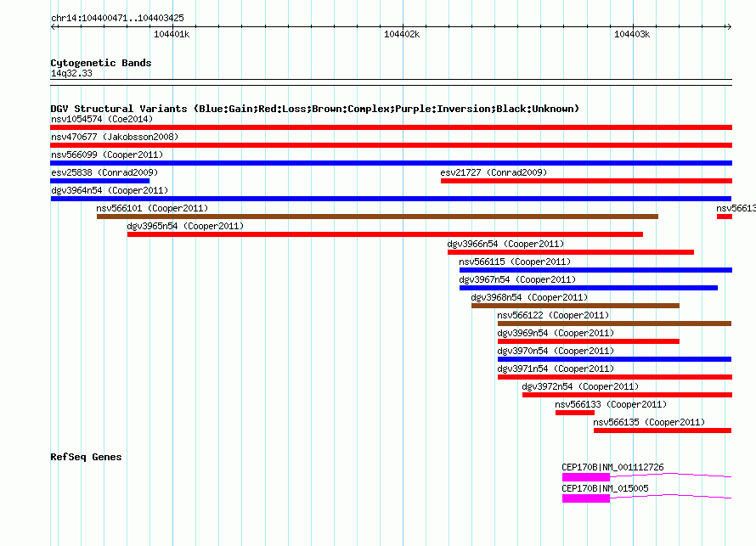Click the nsv566099 (Cooper2011) label
The width and height of the screenshot is (756, 546).
[x=107, y=155]
